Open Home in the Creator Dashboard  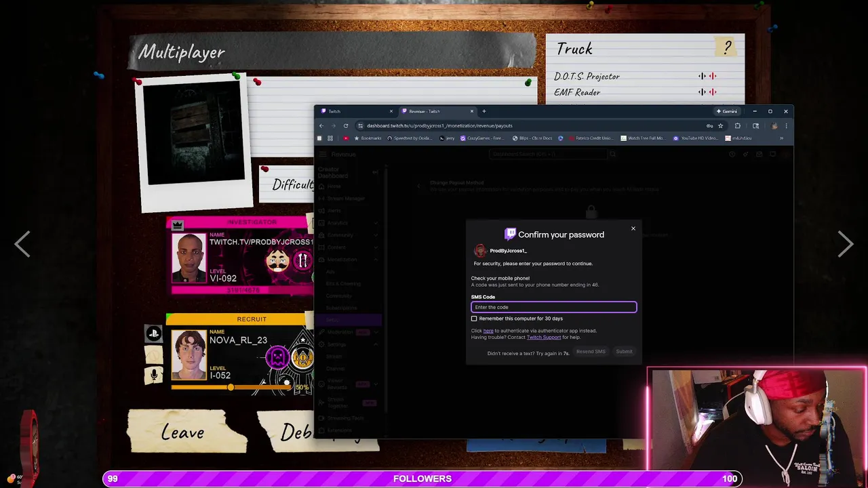(334, 186)
